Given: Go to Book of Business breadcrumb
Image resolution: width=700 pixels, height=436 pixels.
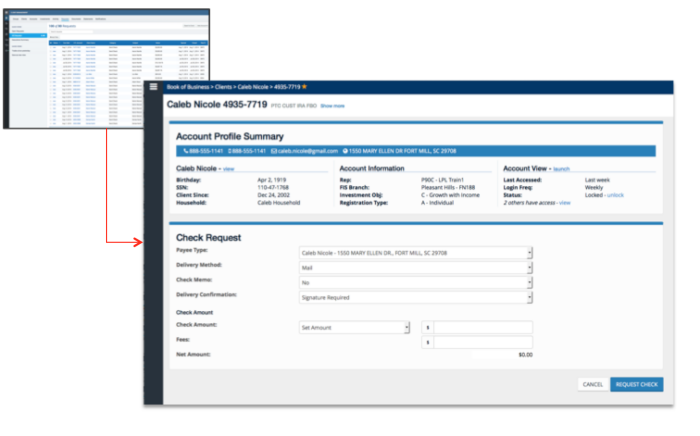Looking at the screenshot, I should coord(188,87).
